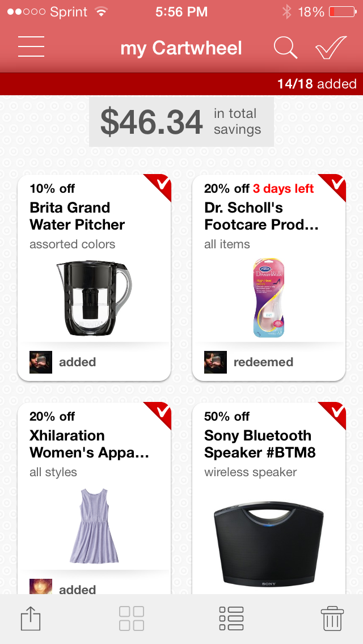Toggle checkmark on Brita Grand Water Pitcher
This screenshot has height=644, width=363.
pos(161,185)
